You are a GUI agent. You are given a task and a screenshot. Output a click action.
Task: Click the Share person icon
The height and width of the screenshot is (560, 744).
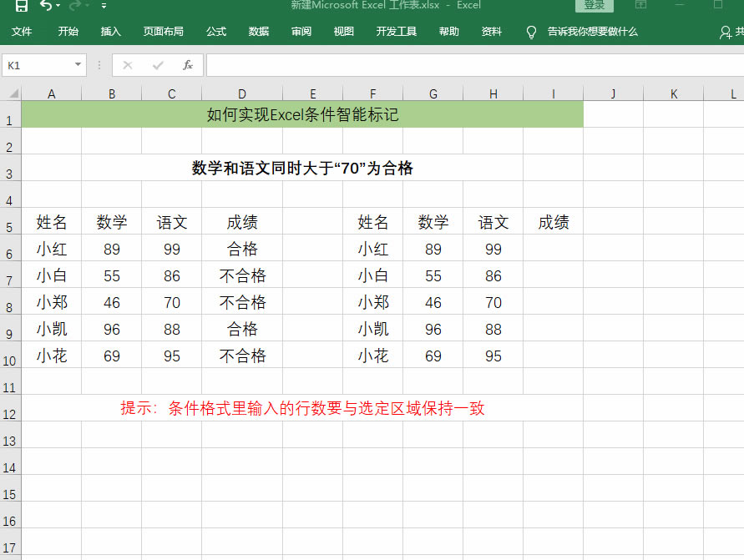click(x=726, y=32)
